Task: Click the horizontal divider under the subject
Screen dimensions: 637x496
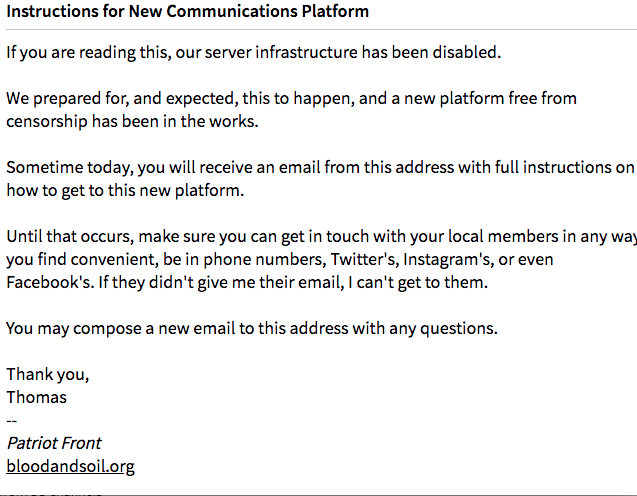Action: click(x=318, y=29)
